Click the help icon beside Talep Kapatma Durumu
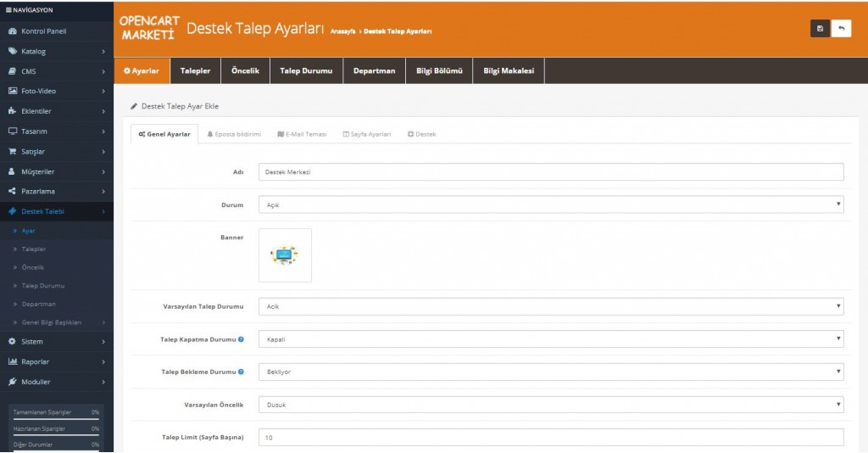This screenshot has width=868, height=453. [241, 339]
